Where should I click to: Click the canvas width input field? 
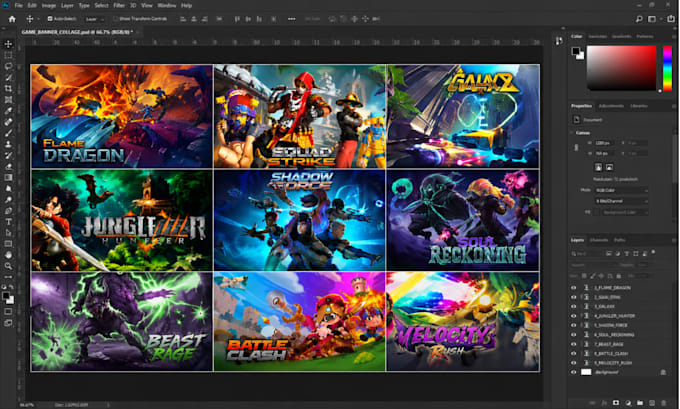605,143
